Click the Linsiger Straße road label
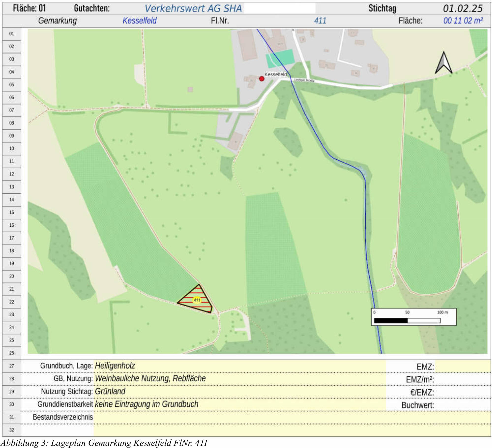This screenshot has height=448, width=492. 305,81
